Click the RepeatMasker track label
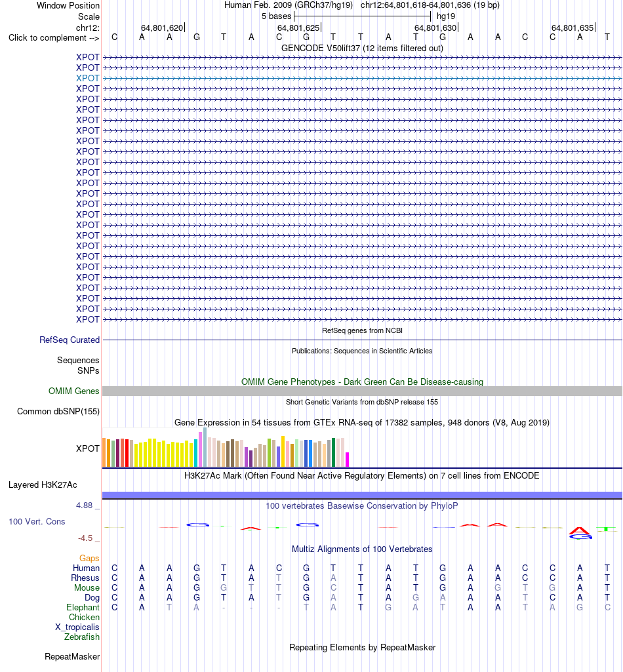The height and width of the screenshot is (672, 623). (x=72, y=656)
